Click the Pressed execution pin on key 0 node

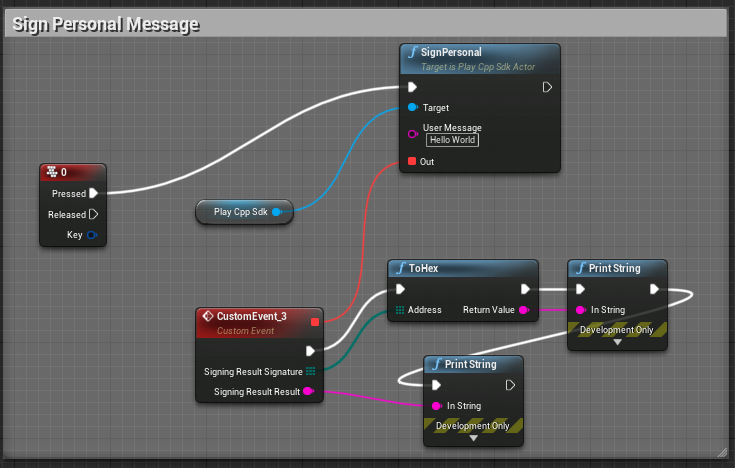tap(93, 193)
